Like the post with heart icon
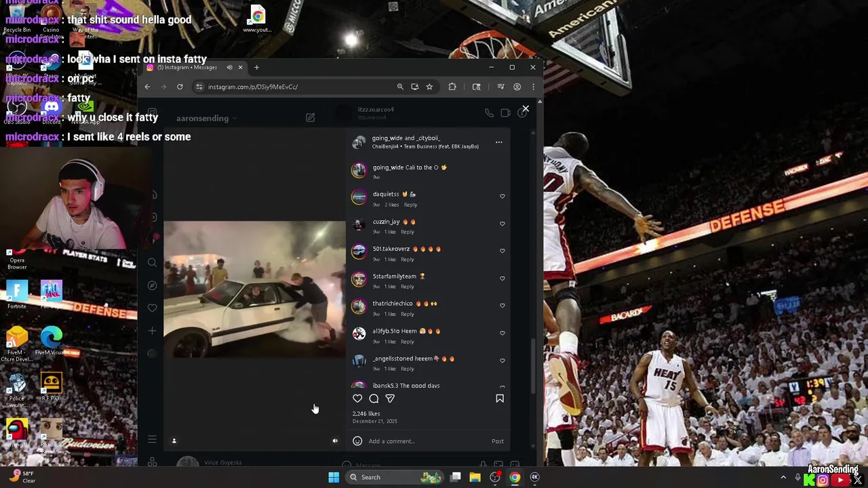 pos(357,399)
